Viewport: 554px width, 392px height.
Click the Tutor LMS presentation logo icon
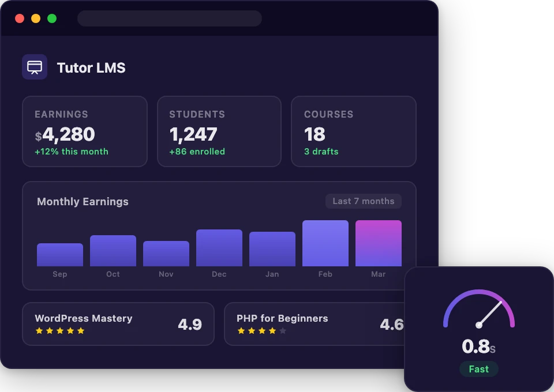[35, 67]
